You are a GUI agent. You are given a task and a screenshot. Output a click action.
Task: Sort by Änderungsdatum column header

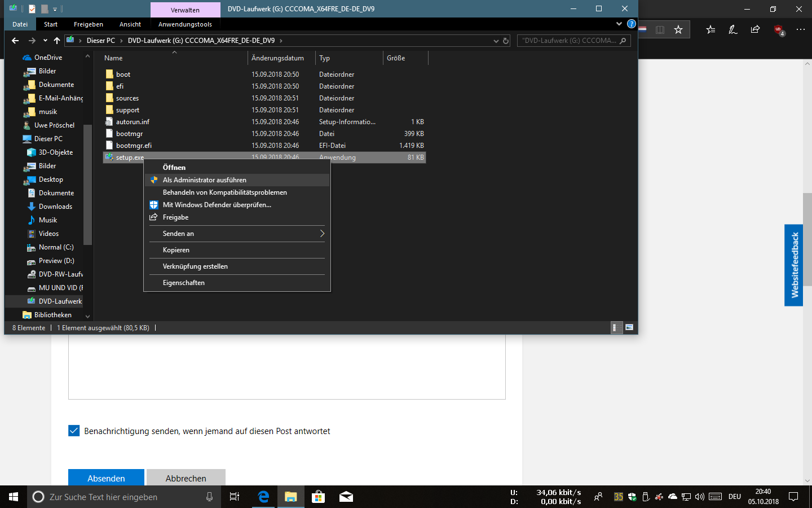click(x=281, y=58)
